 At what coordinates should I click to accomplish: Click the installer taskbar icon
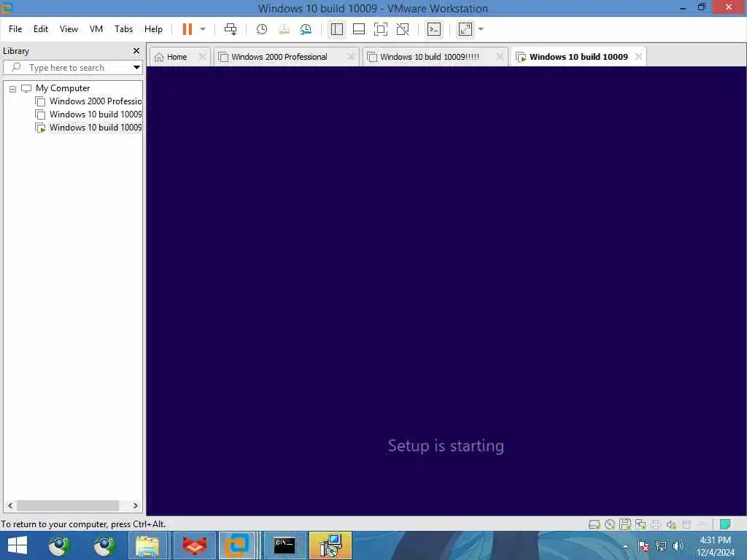(330, 545)
